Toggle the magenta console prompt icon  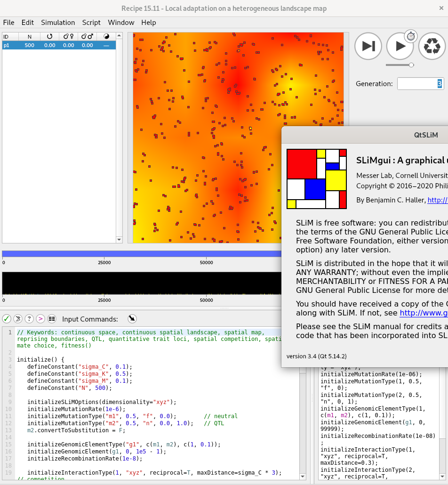(40, 319)
